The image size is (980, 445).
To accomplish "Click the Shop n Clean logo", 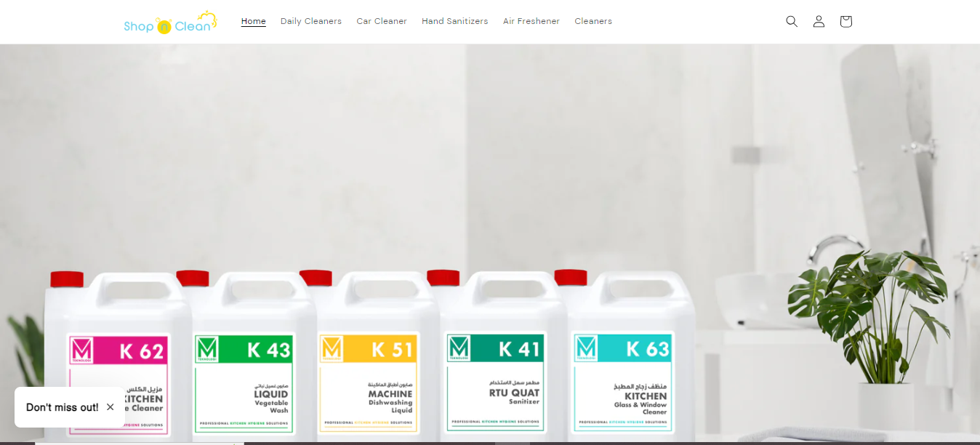I will [170, 23].
